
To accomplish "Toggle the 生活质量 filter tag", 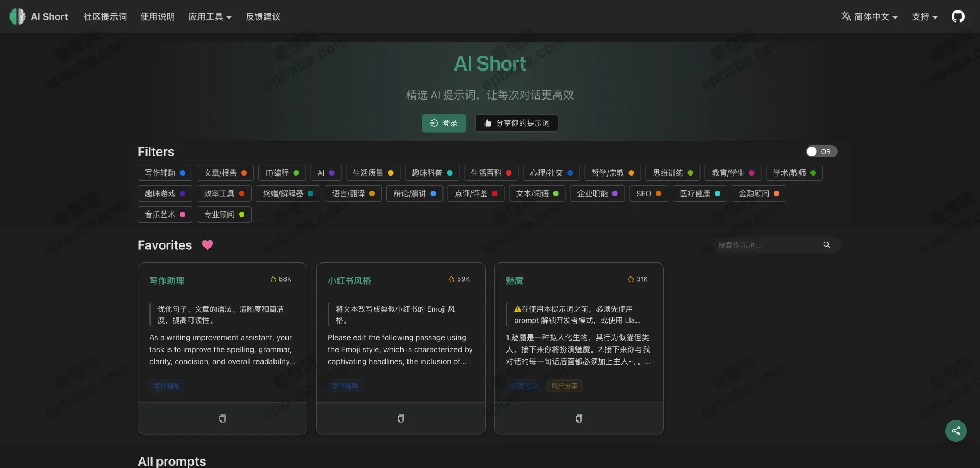I will (x=373, y=173).
